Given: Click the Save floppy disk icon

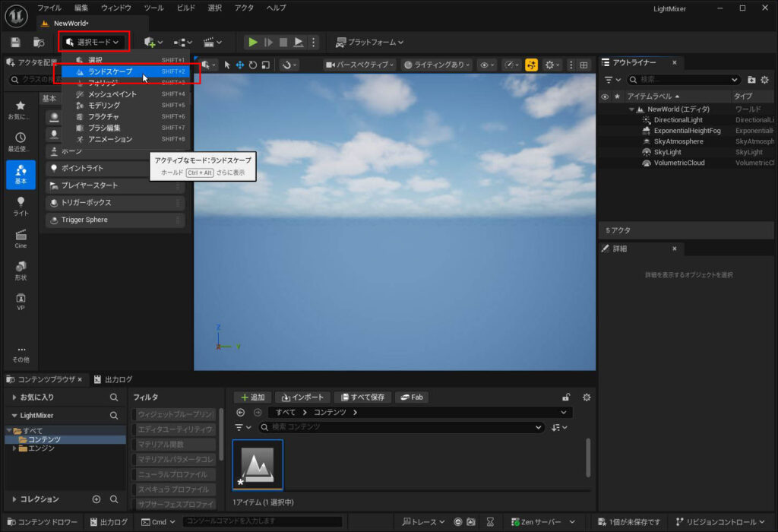Looking at the screenshot, I should pyautogui.click(x=15, y=43).
